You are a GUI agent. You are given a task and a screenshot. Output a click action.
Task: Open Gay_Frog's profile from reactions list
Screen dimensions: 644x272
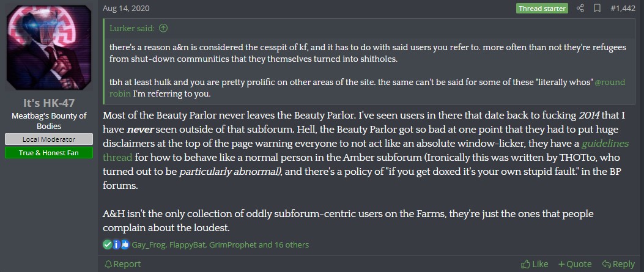pyautogui.click(x=148, y=245)
